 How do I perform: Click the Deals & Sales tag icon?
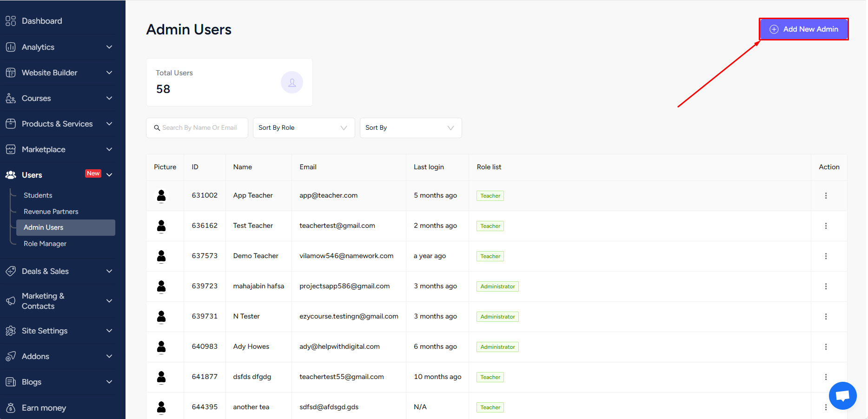11,271
